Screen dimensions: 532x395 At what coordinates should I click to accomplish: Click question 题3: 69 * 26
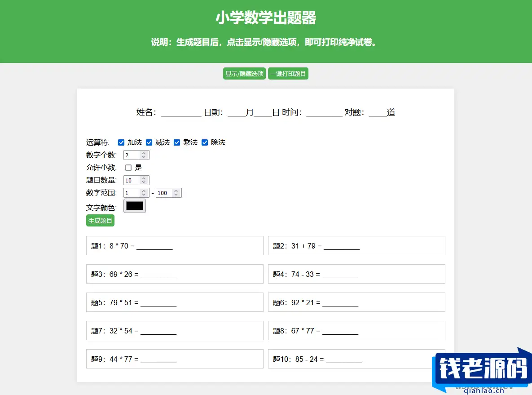(175, 274)
